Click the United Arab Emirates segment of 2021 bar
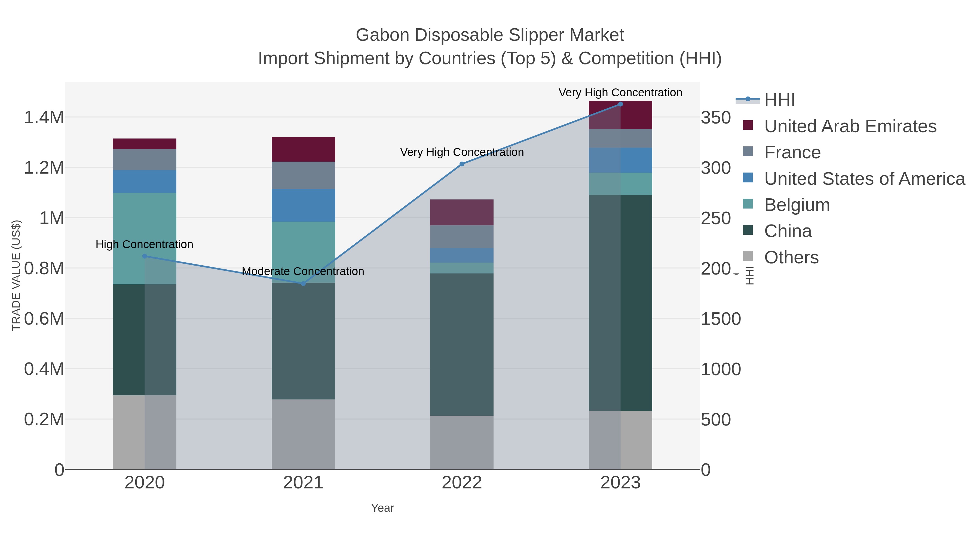This screenshot has width=980, height=551. pyautogui.click(x=303, y=149)
